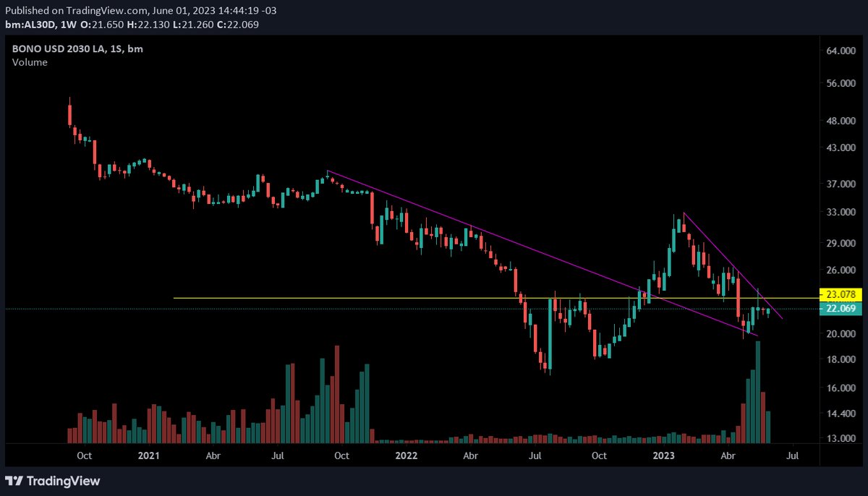Screen dimensions: 868x496
Task: Select the long magenta descending trendline
Action: 470,227
